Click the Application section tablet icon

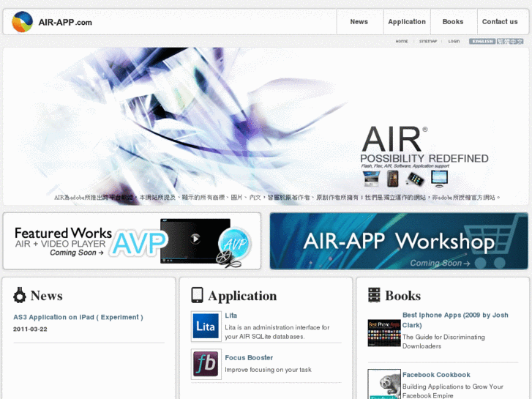[x=197, y=295]
